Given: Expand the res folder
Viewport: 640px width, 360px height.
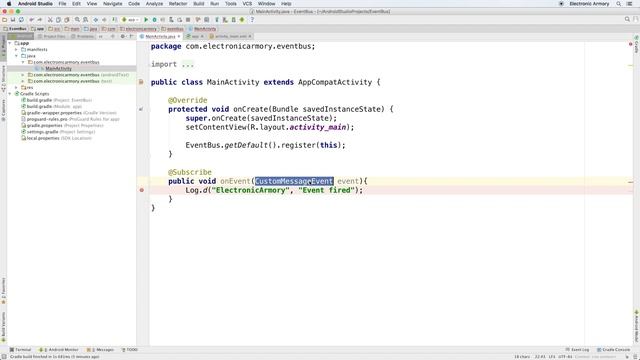Looking at the screenshot, I should 16,87.
